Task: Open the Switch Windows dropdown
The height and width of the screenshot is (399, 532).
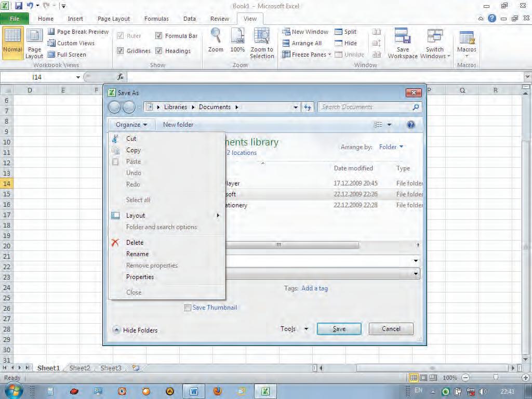Action: (435, 44)
